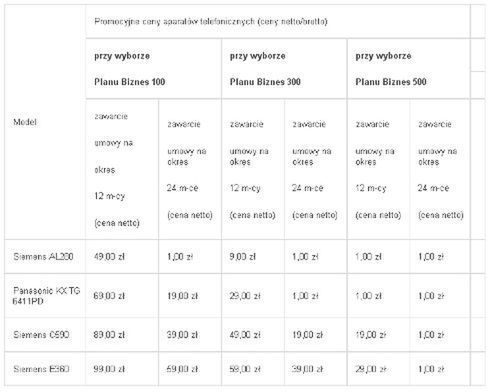The width and height of the screenshot is (490, 392).
Task: Select the Siemens AL200 row label
Action: point(45,256)
